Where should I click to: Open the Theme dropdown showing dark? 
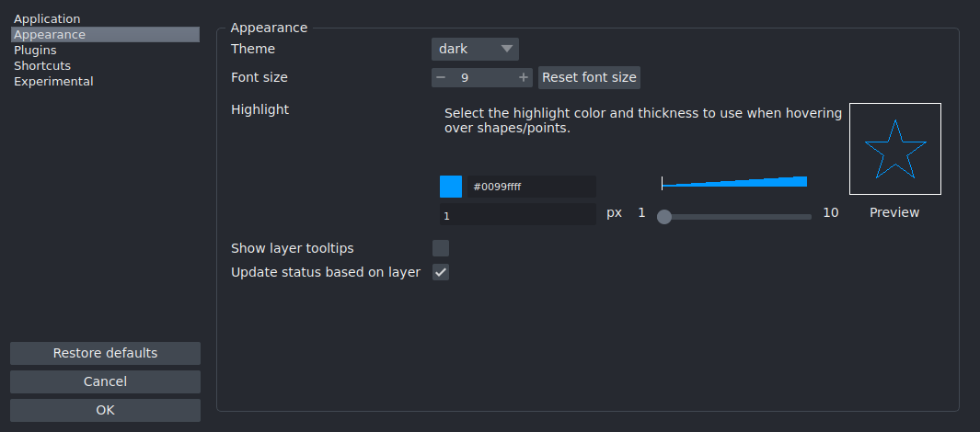[475, 49]
